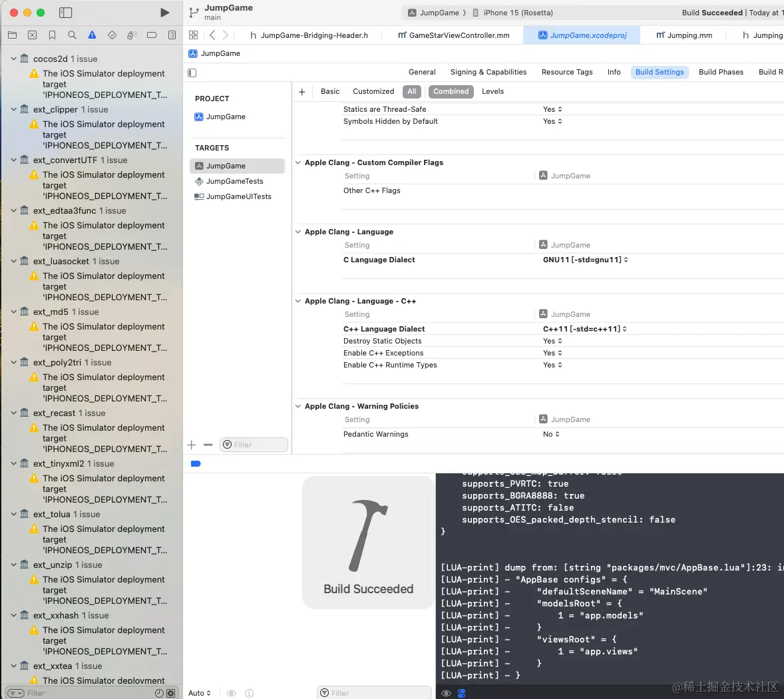The image size is (784, 699).
Task: Open the Breakpoint navigator icon
Action: coord(152,35)
